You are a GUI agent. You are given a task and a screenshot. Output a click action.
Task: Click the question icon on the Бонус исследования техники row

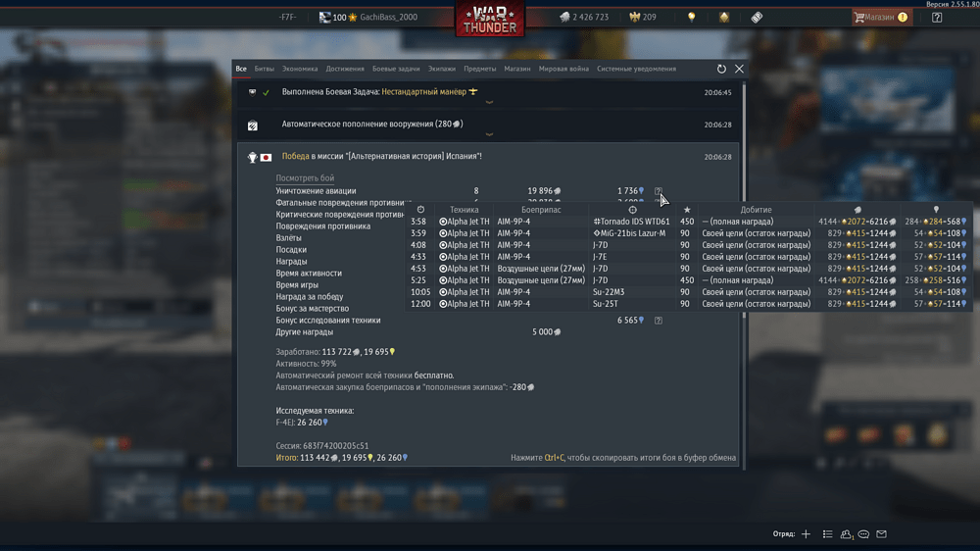(659, 321)
